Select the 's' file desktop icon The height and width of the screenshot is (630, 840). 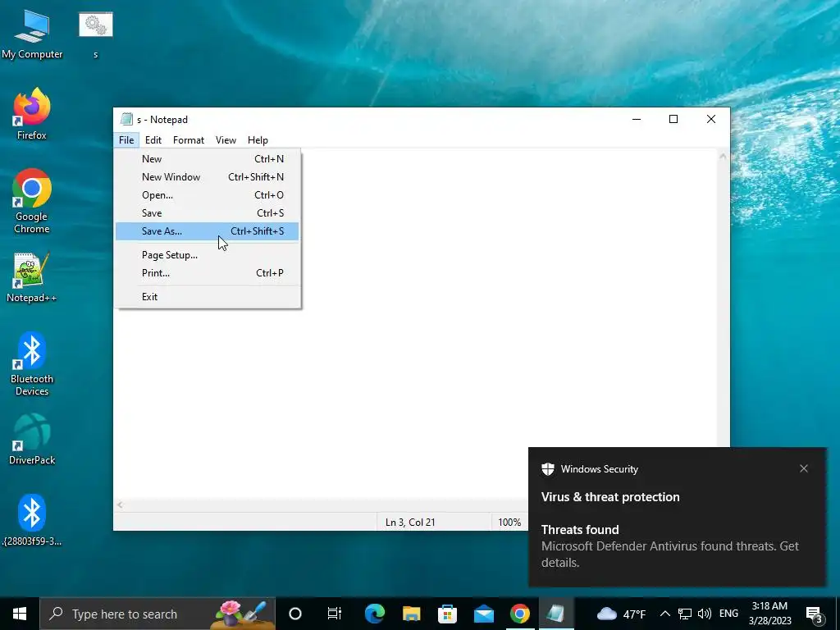click(95, 34)
